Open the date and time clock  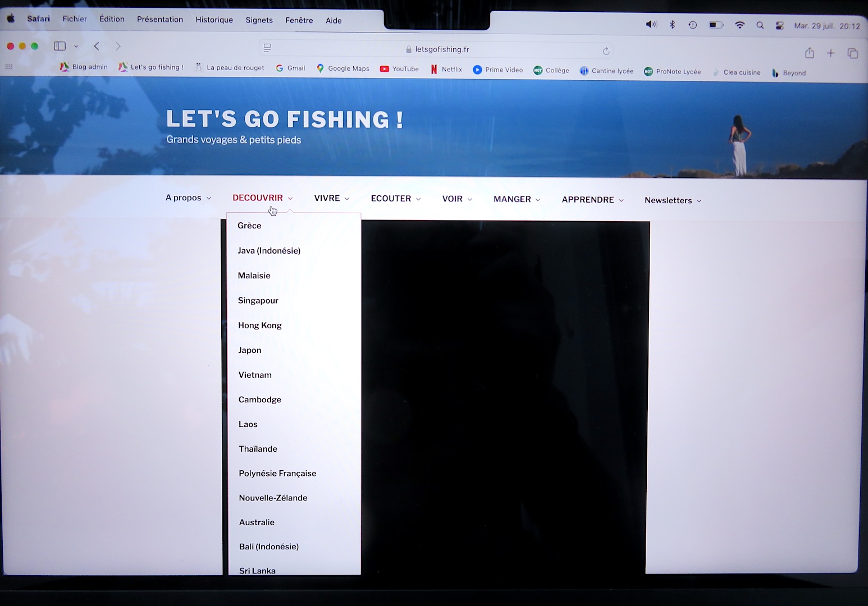point(827,26)
